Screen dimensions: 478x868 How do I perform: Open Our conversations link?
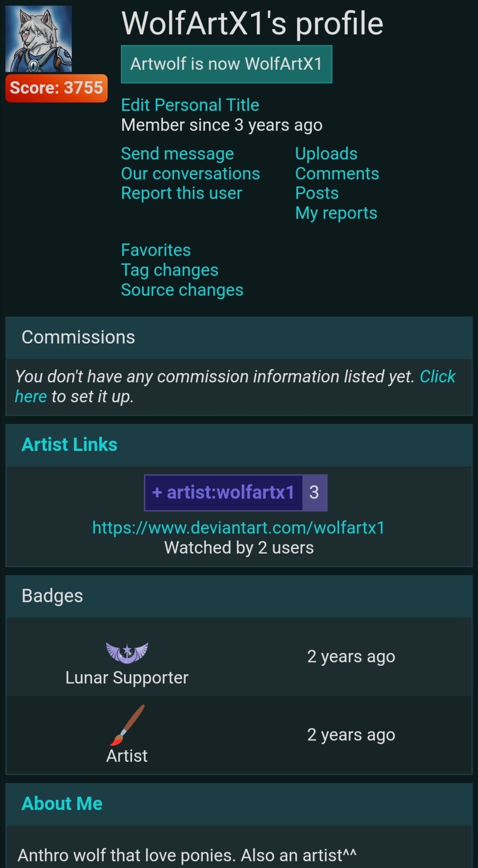(190, 174)
